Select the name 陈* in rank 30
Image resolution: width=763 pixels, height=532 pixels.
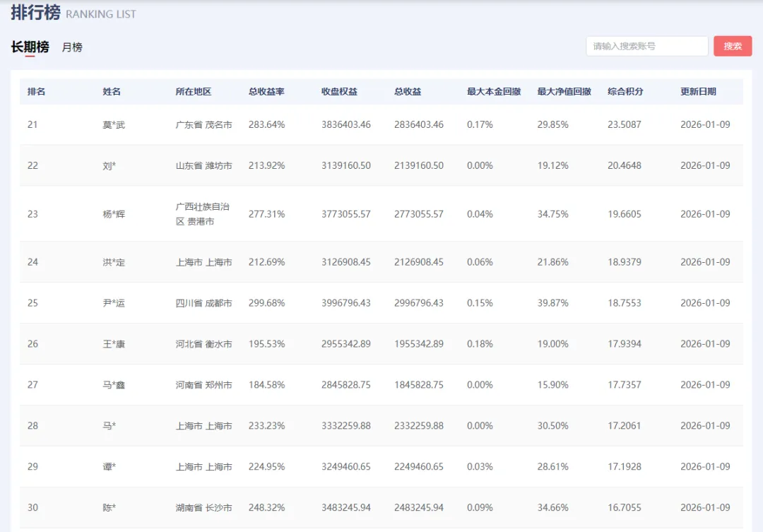pos(110,508)
